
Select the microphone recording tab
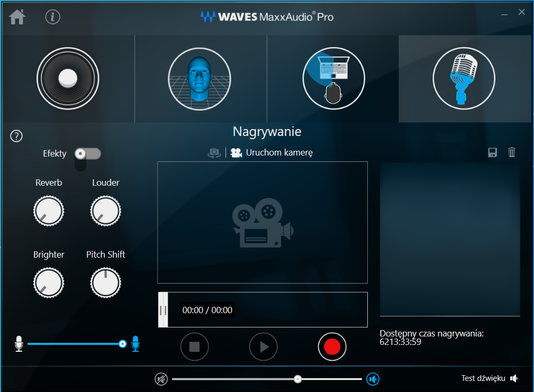pyautogui.click(x=464, y=78)
